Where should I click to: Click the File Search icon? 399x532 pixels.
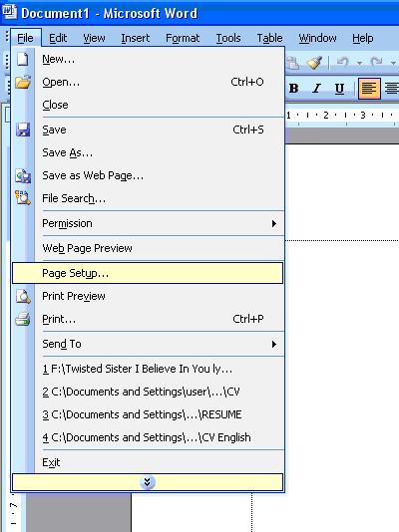pyautogui.click(x=23, y=198)
